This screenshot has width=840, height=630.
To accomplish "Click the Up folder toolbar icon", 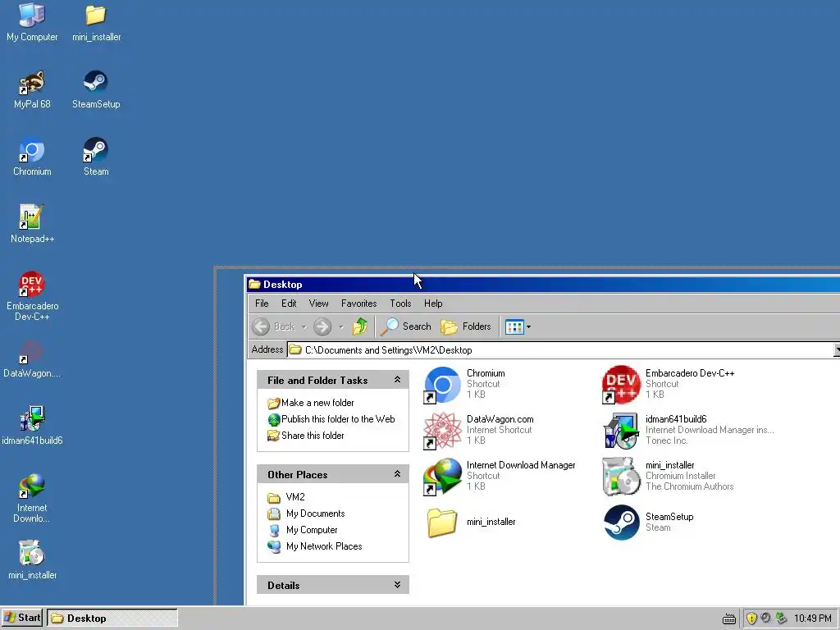I will [360, 326].
